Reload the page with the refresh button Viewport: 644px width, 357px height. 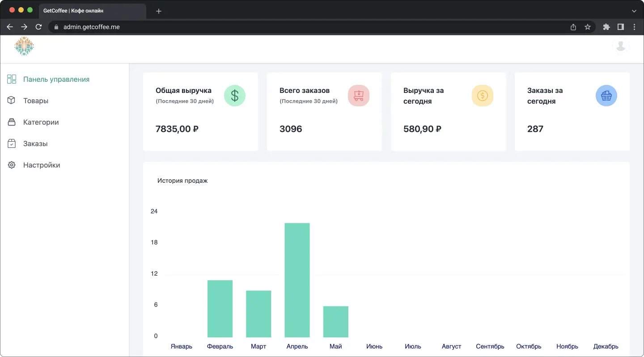click(38, 27)
